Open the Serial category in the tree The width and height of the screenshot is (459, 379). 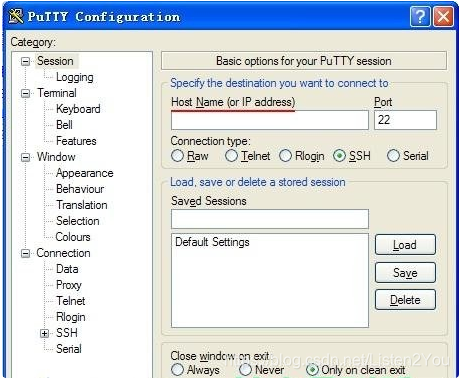69,349
